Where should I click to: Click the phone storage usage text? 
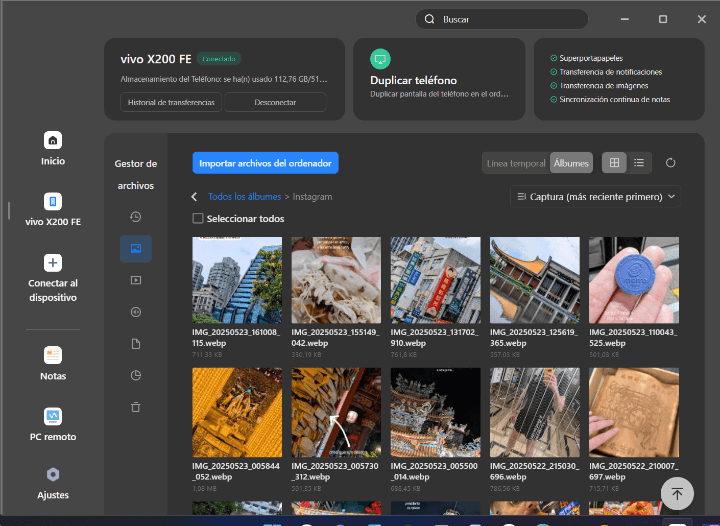(224, 79)
